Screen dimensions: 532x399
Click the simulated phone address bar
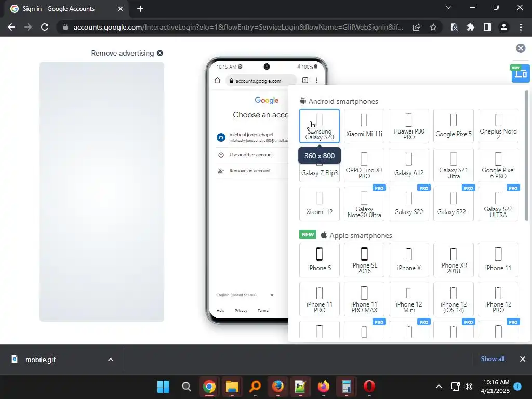(261, 81)
